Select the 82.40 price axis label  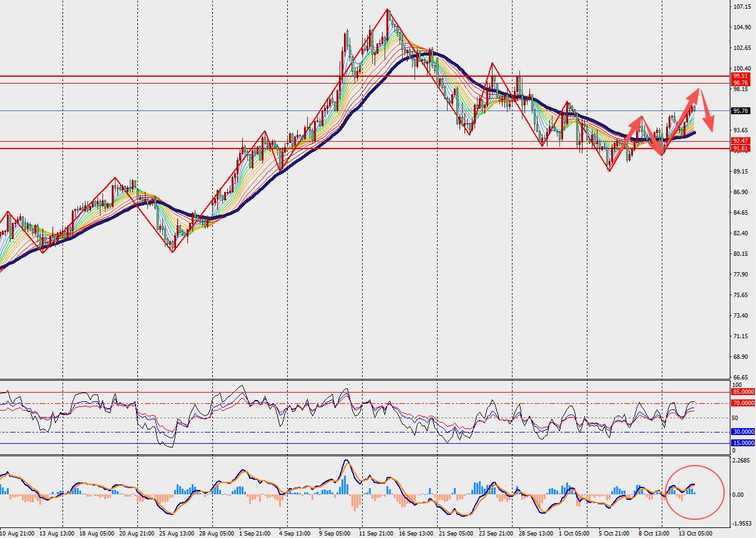[x=741, y=233]
